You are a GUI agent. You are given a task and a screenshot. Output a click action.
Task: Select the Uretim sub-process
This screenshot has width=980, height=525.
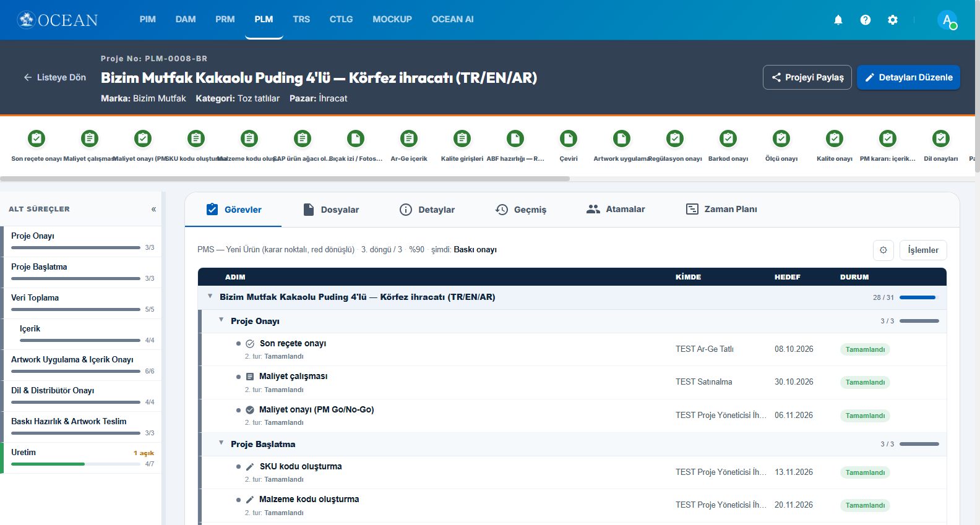coord(82,458)
